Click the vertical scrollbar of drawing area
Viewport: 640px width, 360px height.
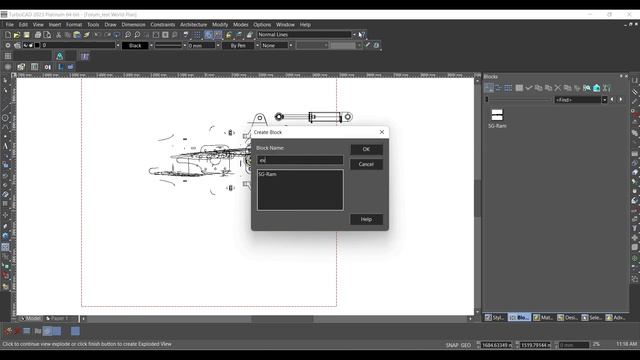[x=477, y=197]
